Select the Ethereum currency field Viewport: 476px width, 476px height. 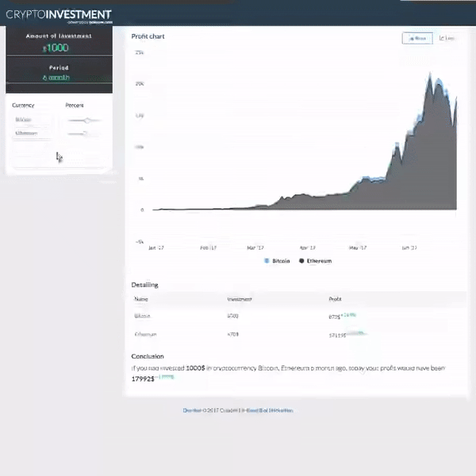click(x=32, y=133)
